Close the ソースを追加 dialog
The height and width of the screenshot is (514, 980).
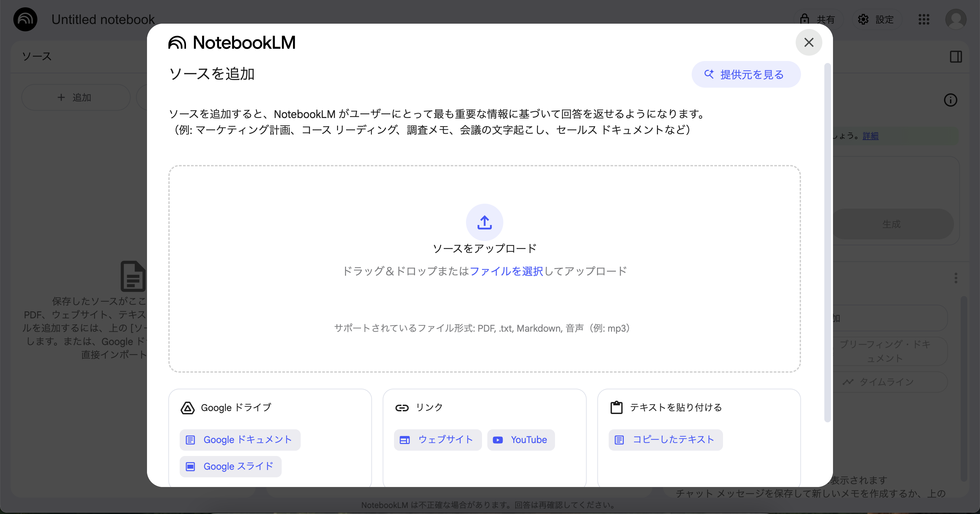808,42
